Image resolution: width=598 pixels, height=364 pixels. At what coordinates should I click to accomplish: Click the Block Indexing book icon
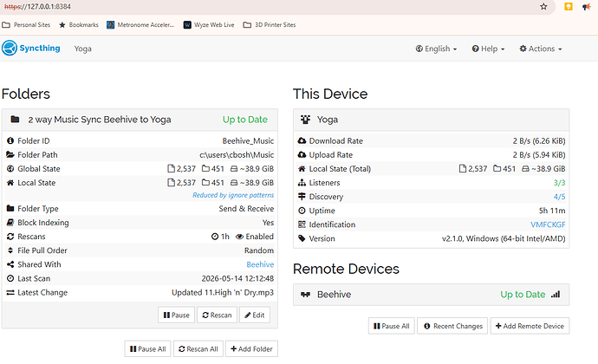10,223
